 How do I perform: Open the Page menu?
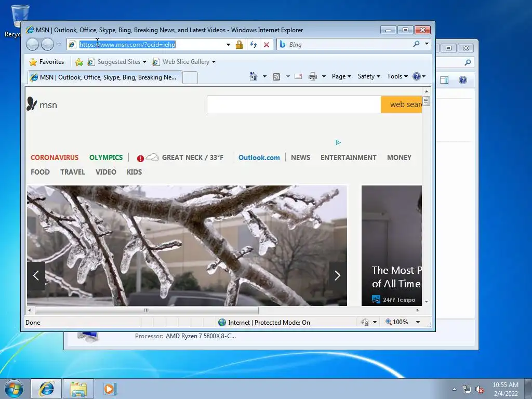[x=341, y=76]
